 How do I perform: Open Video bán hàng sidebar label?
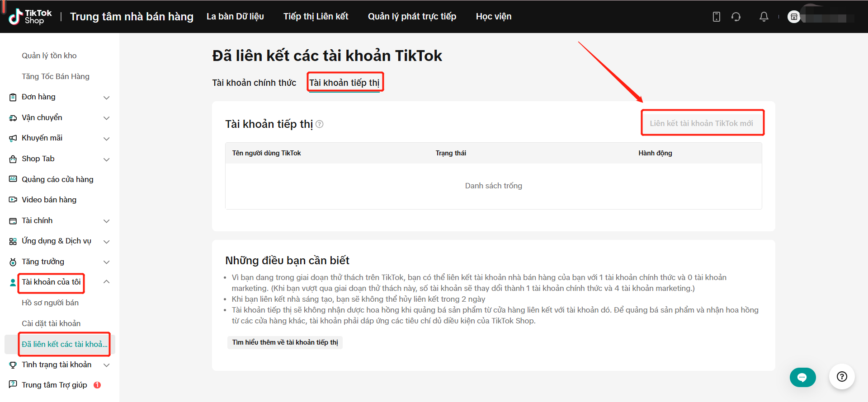click(49, 200)
